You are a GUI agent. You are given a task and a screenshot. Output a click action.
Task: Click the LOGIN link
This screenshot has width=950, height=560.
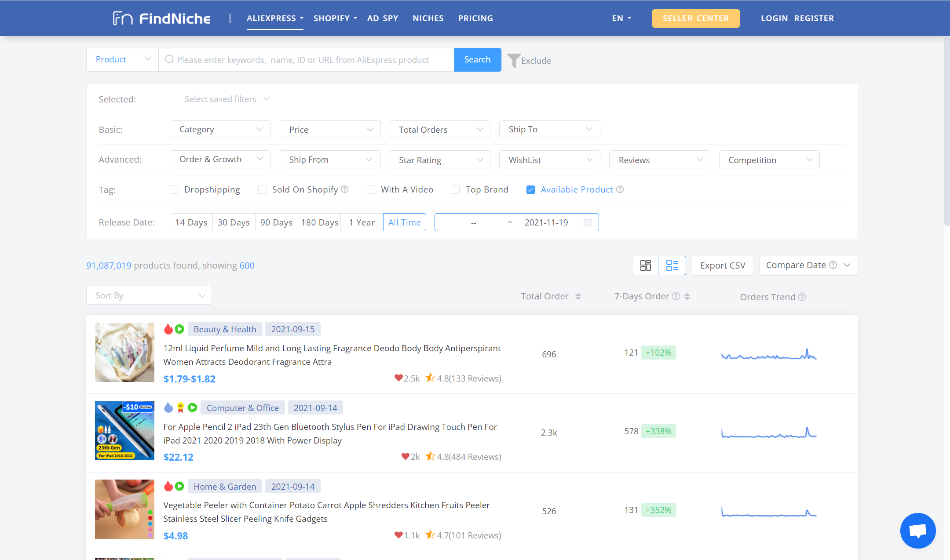tap(774, 18)
